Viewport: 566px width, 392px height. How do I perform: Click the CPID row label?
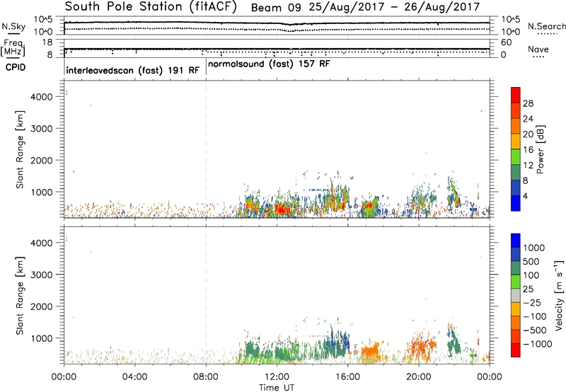click(x=16, y=67)
